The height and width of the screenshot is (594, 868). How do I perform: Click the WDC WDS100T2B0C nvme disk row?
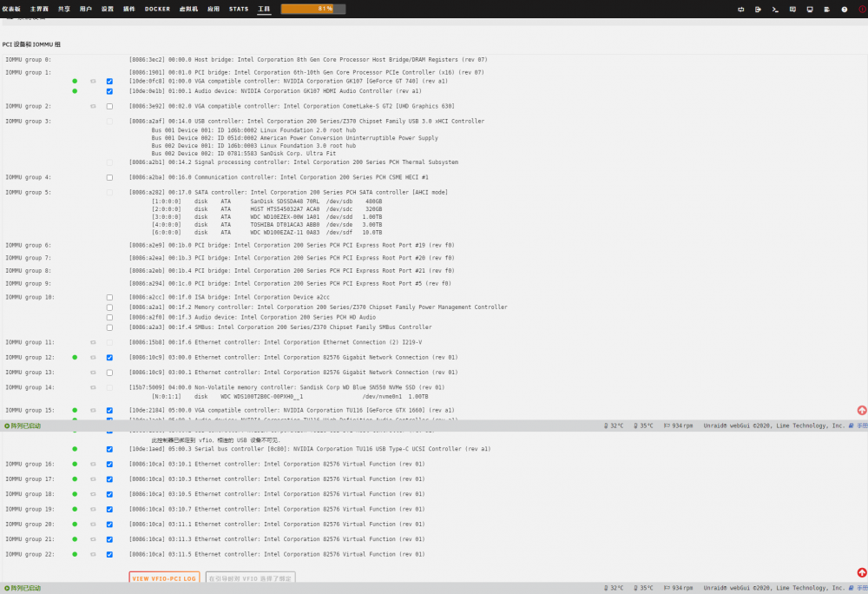click(x=290, y=396)
